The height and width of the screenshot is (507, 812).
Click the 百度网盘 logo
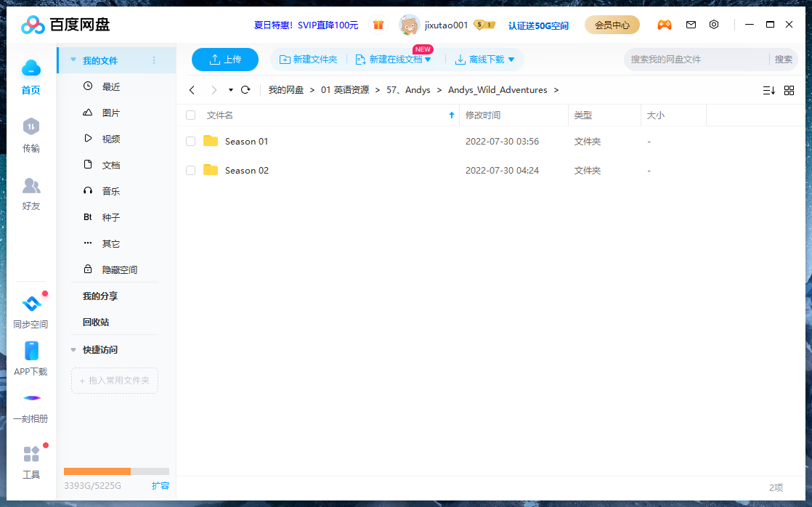pos(65,25)
